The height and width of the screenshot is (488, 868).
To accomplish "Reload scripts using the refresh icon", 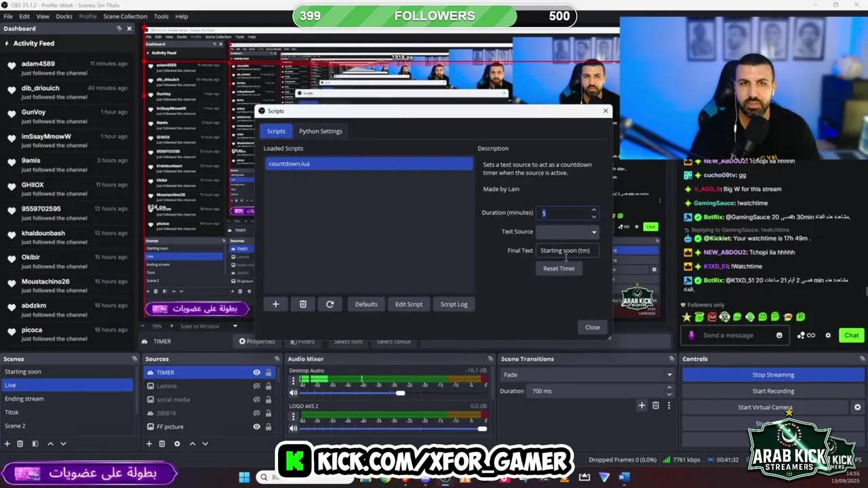I will pos(330,304).
